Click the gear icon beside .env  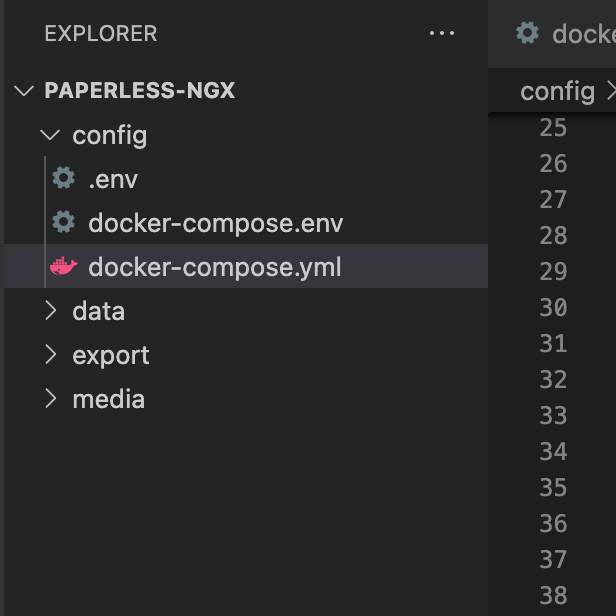[64, 179]
